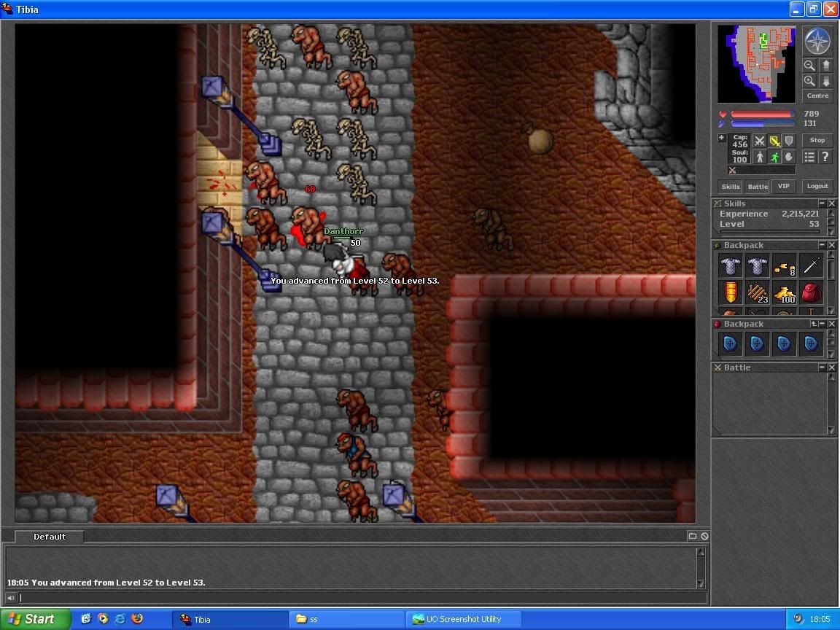840x630 pixels.
Task: Select defensive fighting mode (shield)
Action: 789,141
